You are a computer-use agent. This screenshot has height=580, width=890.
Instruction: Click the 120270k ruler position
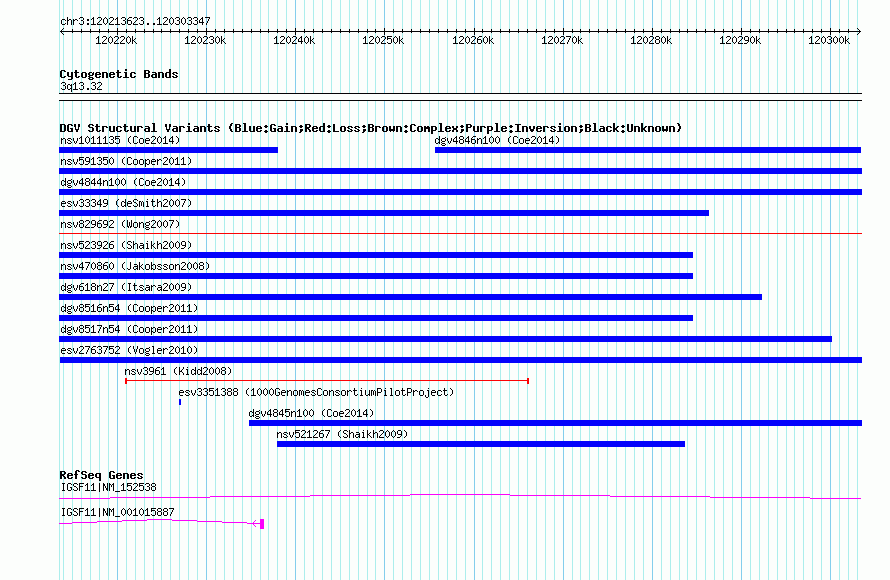(x=562, y=40)
